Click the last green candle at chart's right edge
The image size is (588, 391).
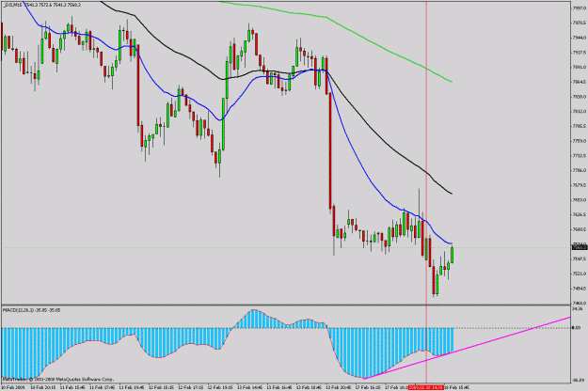453,256
